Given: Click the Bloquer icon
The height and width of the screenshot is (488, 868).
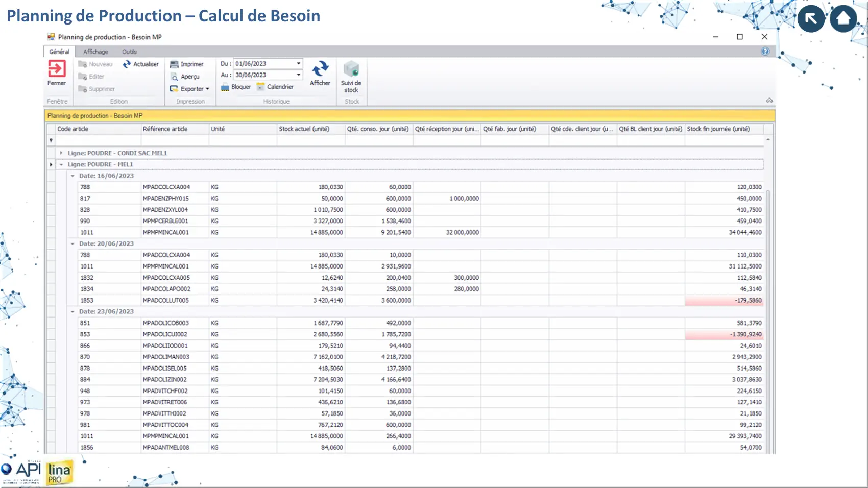Looking at the screenshot, I should [x=225, y=87].
